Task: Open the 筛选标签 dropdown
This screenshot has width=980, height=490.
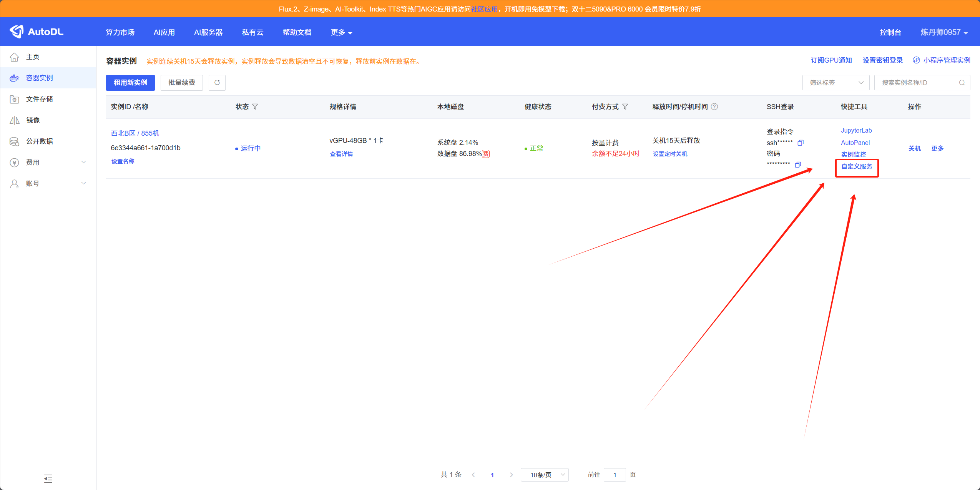Action: click(x=835, y=83)
